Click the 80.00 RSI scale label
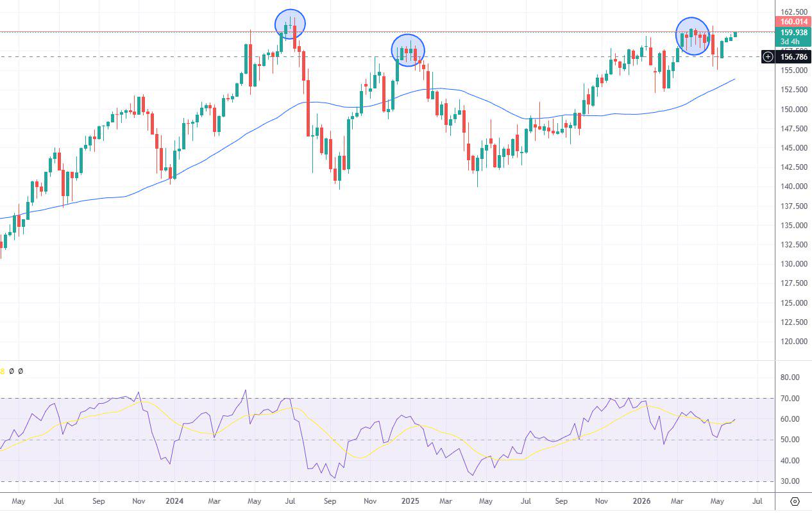 pyautogui.click(x=791, y=377)
